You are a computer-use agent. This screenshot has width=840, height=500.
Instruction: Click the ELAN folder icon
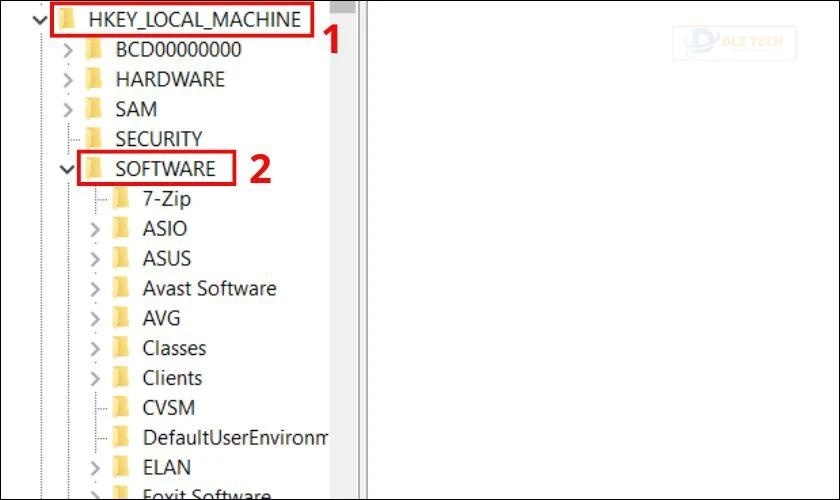click(121, 467)
